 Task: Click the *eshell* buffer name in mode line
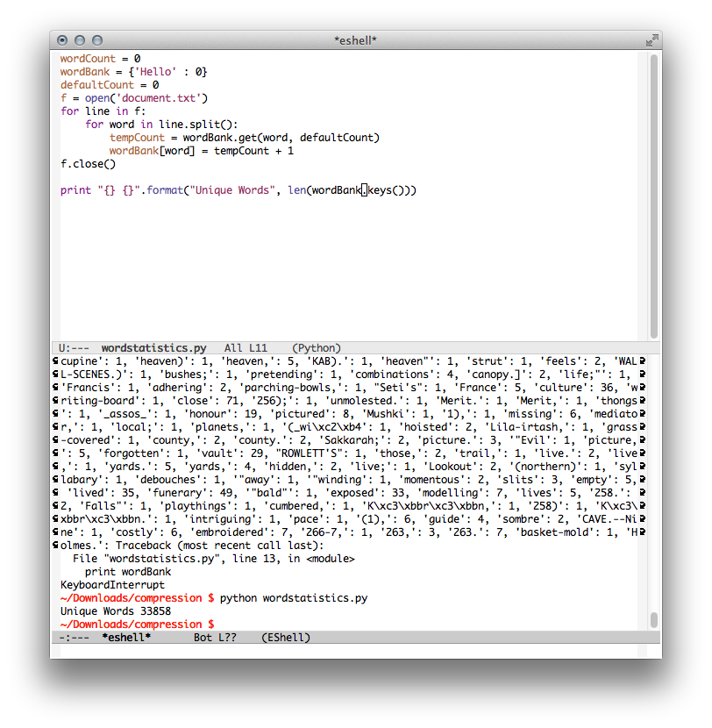(x=126, y=638)
